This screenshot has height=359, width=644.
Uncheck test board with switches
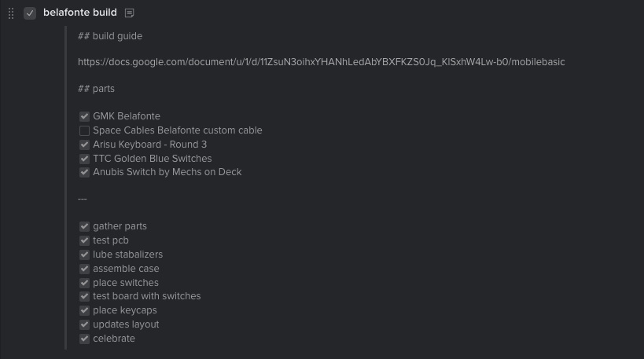pyautogui.click(x=85, y=296)
